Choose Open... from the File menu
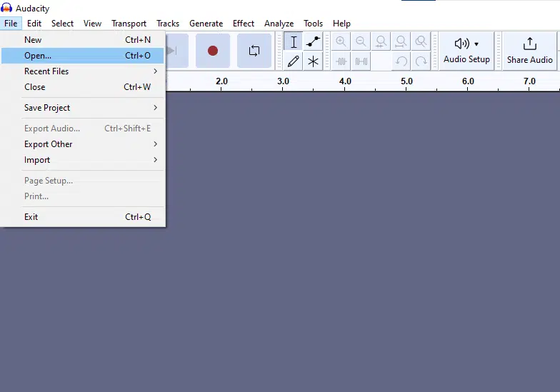This screenshot has width=560, height=392. click(x=83, y=56)
